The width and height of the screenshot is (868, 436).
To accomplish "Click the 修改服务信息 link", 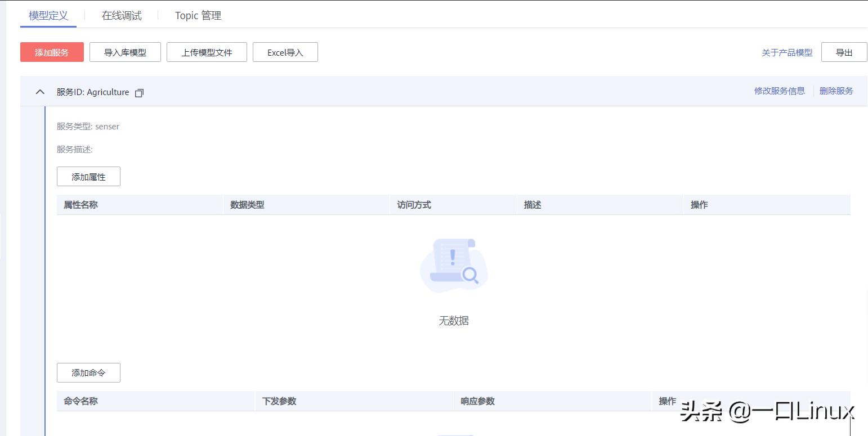I will pyautogui.click(x=779, y=91).
